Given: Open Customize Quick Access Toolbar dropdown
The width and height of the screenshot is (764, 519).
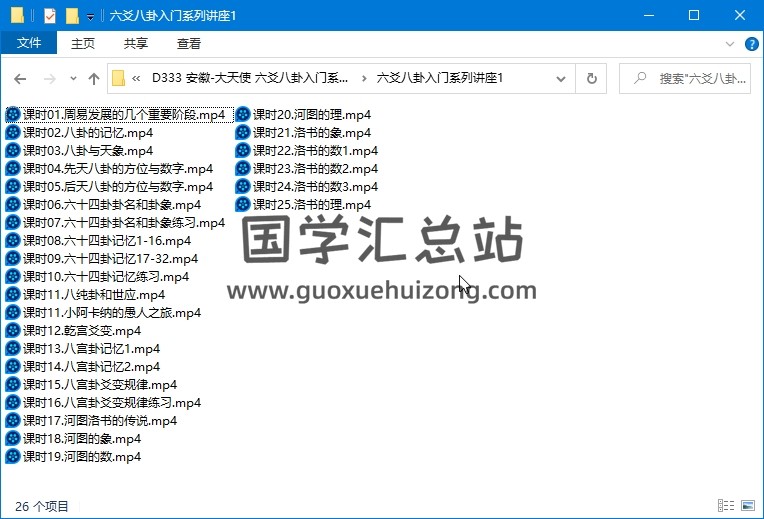Looking at the screenshot, I should pyautogui.click(x=90, y=17).
